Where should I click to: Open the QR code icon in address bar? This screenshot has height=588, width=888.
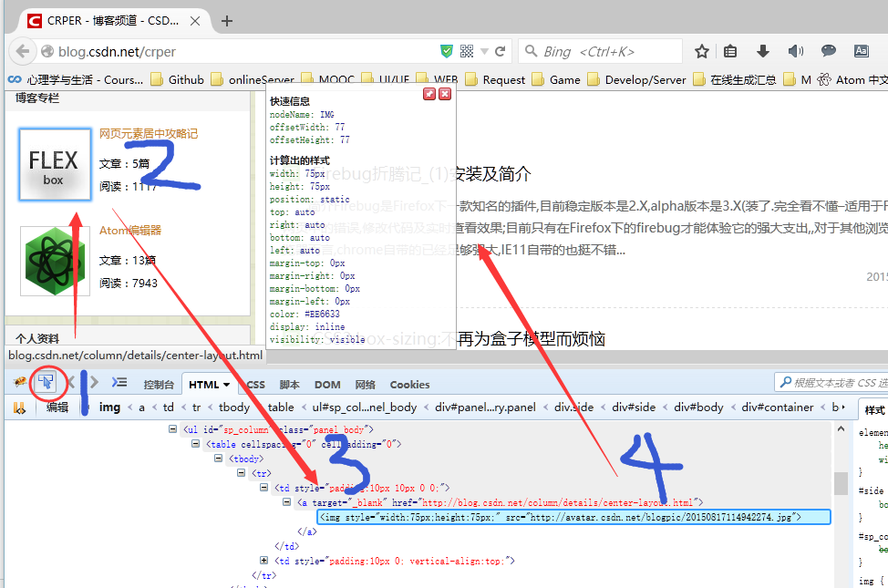point(467,52)
